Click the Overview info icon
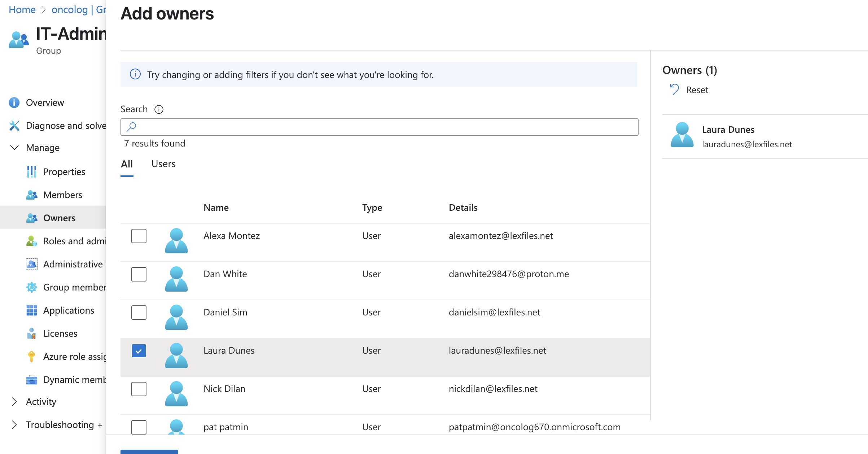Screen dimensions: 868x454 coord(14,102)
